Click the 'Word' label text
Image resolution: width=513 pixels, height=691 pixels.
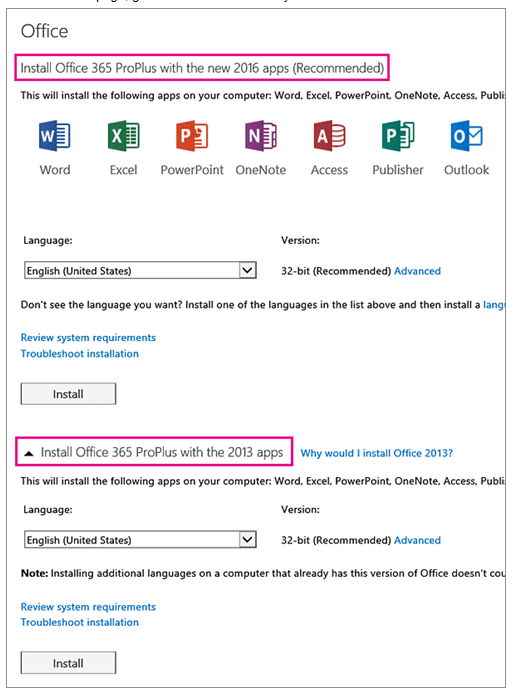click(x=55, y=170)
